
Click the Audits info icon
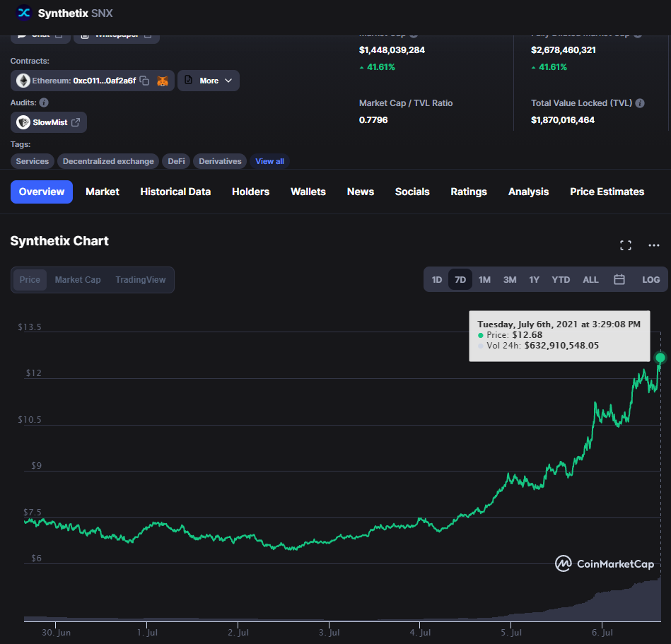pos(44,103)
